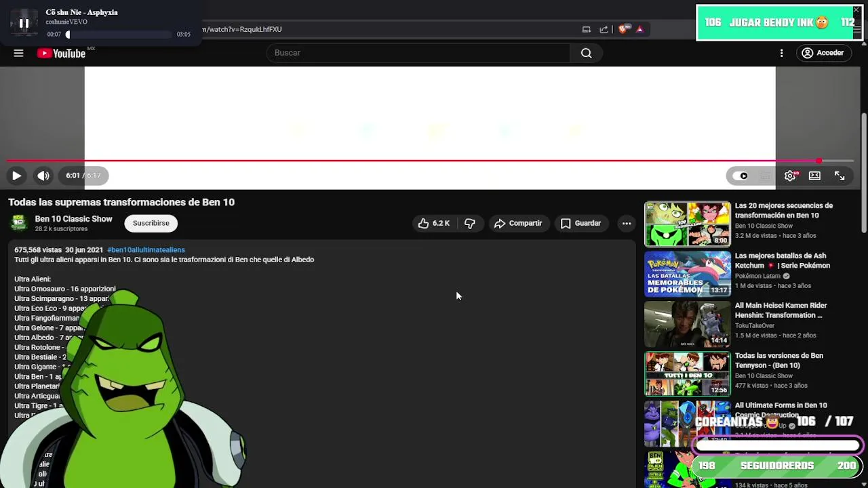
Task: Click the 13:17 duration badge on Pokémon thumbnail
Action: click(719, 290)
